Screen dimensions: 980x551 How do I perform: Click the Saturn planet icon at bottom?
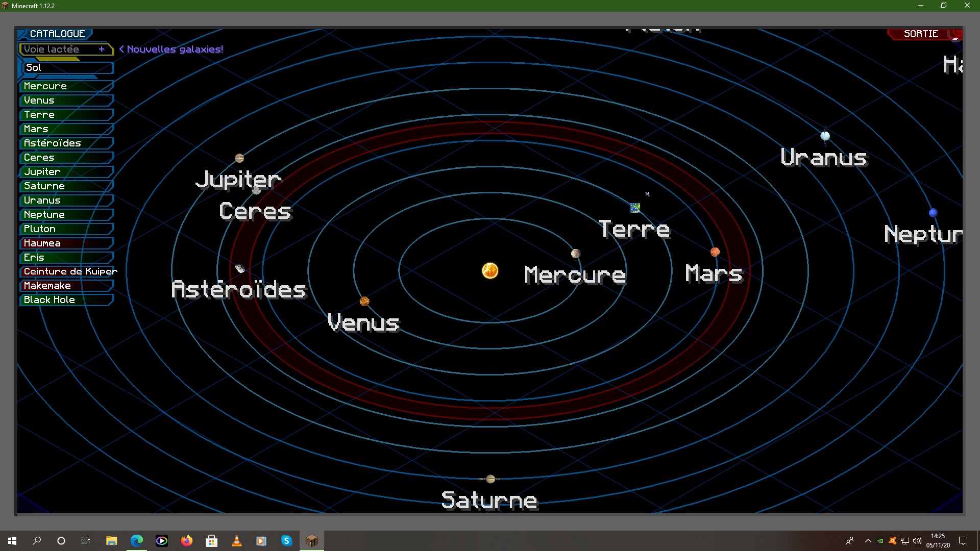[489, 479]
